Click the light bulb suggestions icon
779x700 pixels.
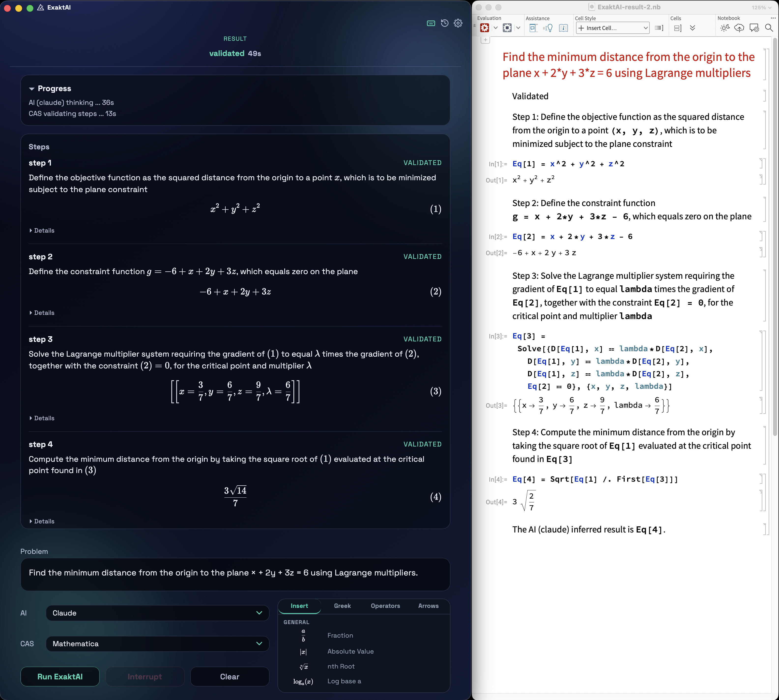pos(548,28)
